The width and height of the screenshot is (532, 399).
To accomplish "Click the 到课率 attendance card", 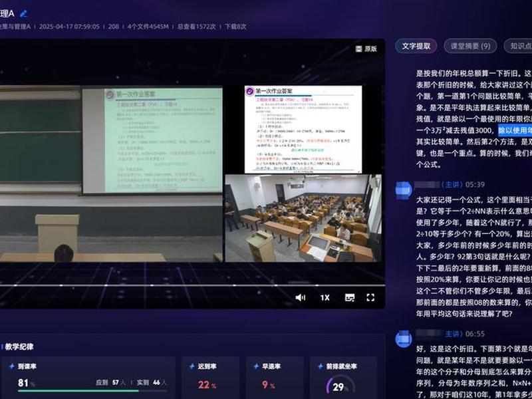I will [x=88, y=378].
